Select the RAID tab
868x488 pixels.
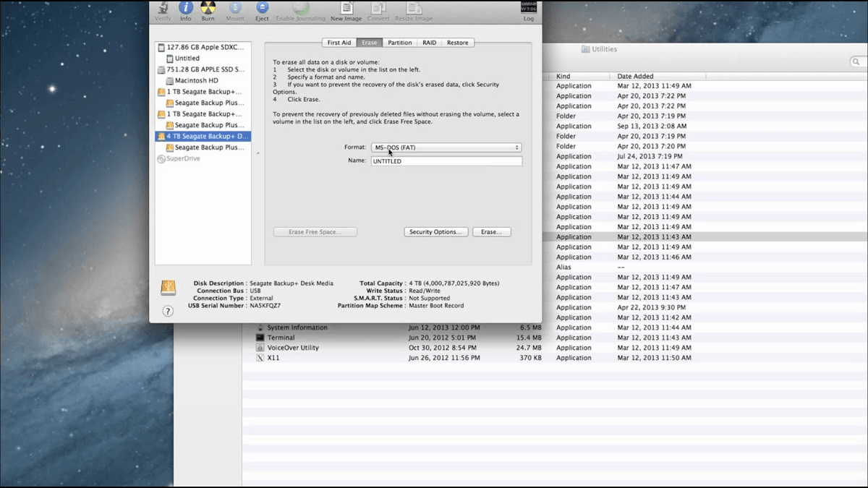pyautogui.click(x=429, y=42)
